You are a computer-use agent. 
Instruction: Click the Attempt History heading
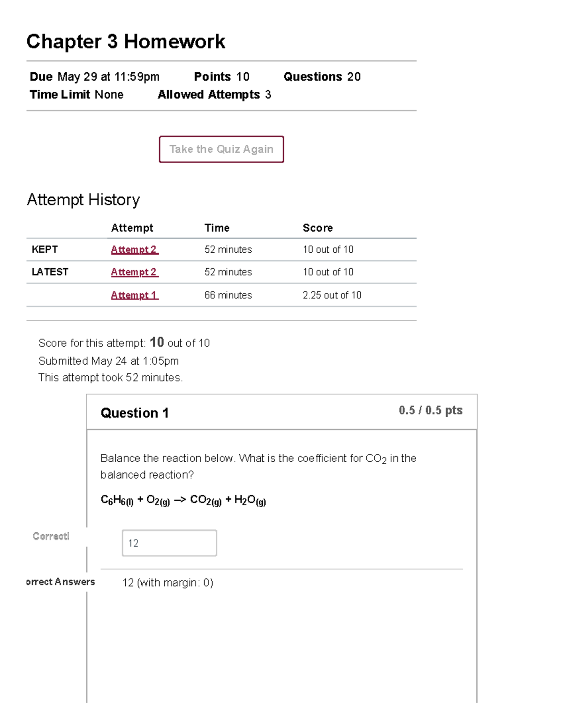tap(84, 200)
